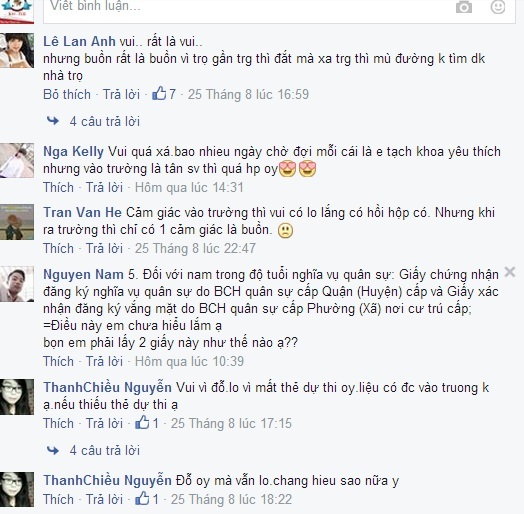Open the timestamp Hôm qua lúc 14:31

coord(189,187)
